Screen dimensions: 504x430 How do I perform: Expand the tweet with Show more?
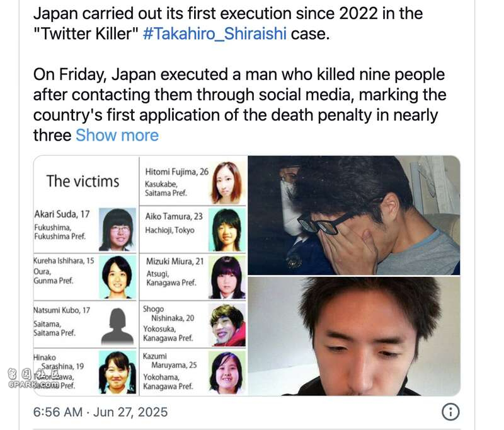(x=117, y=136)
